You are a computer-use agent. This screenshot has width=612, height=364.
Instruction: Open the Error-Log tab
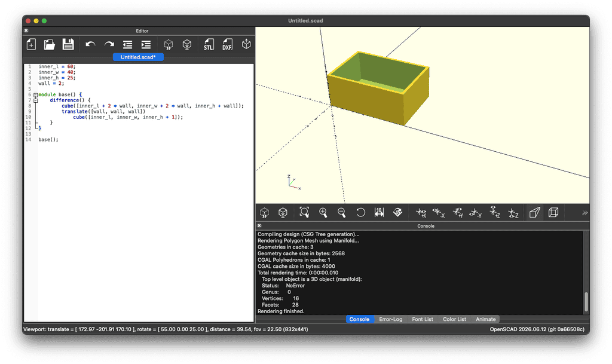coord(391,319)
